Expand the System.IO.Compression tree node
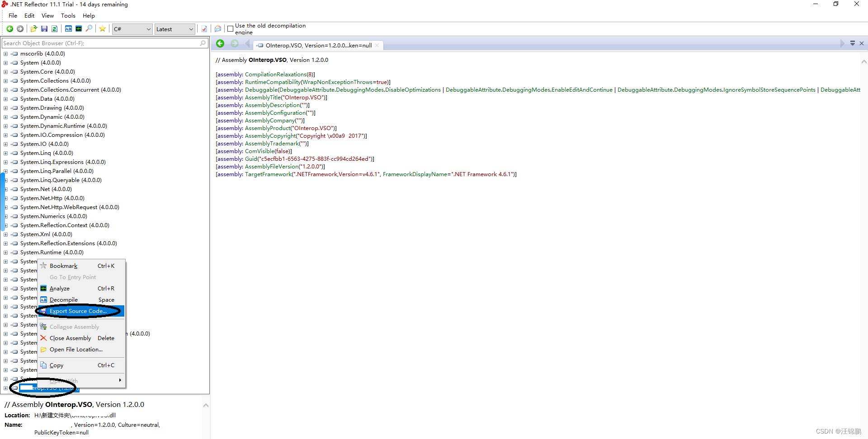This screenshot has height=439, width=868. [5, 135]
